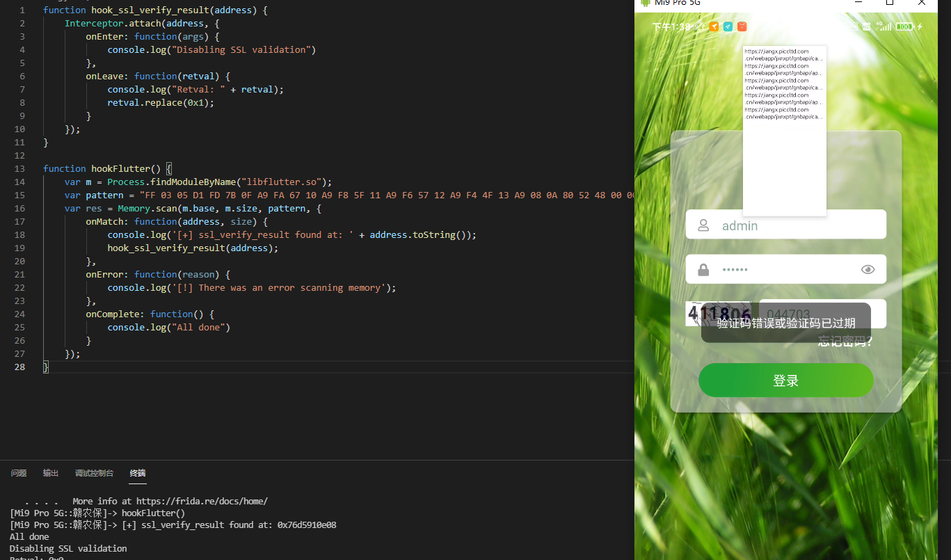Viewport: 951px width, 560px height.
Task: Open the 调试控制台 panel tab
Action: 94,473
